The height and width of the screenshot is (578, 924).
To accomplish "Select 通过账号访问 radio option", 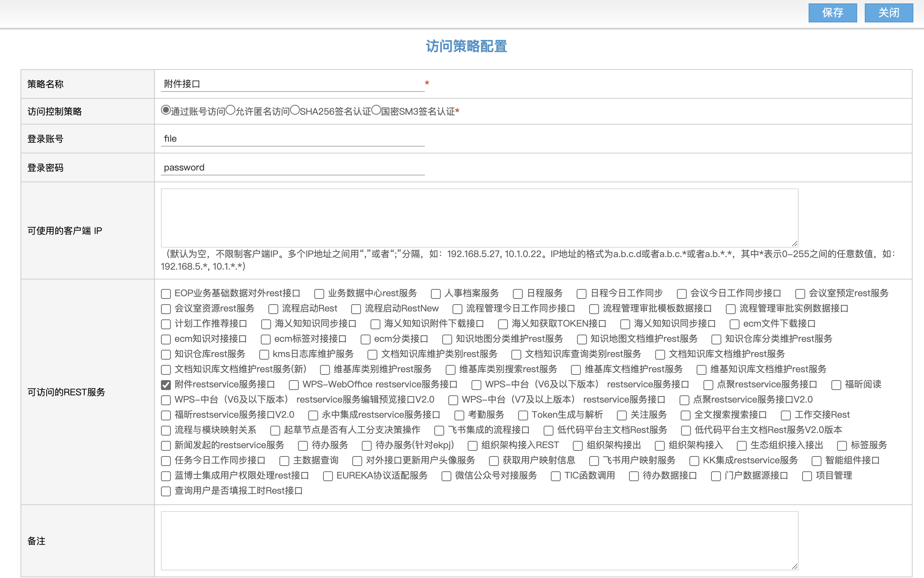I will pos(166,110).
